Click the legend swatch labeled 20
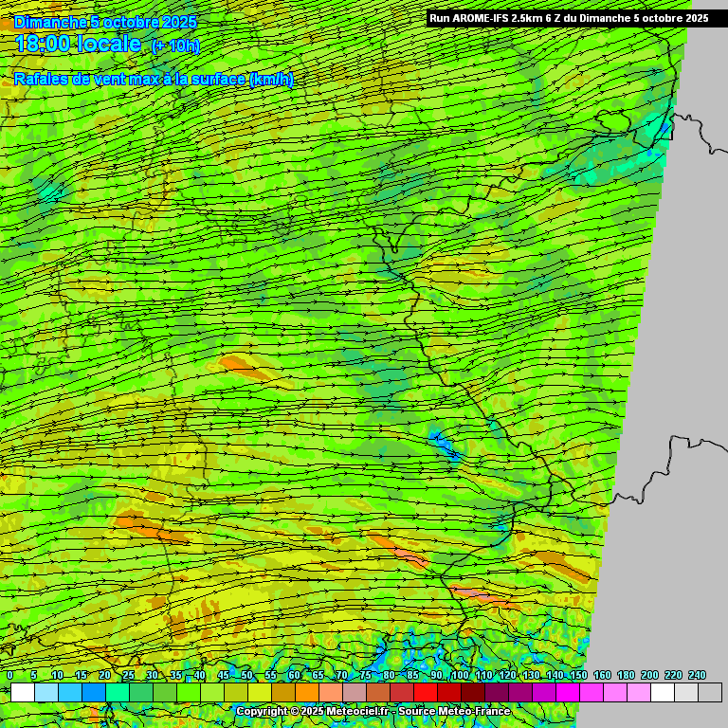728x728 pixels. pyautogui.click(x=117, y=693)
